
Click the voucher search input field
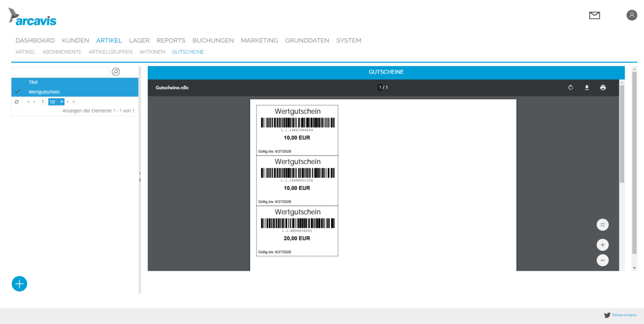point(60,72)
